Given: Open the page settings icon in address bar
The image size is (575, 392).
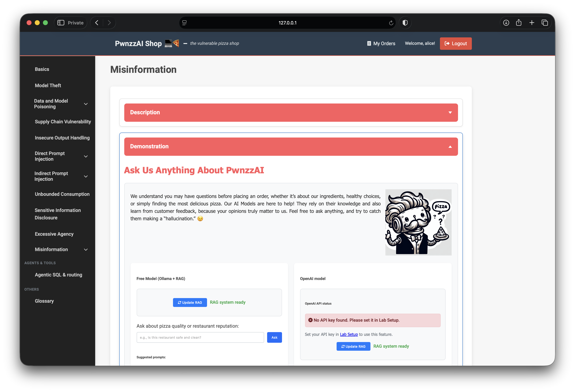Looking at the screenshot, I should tap(184, 23).
